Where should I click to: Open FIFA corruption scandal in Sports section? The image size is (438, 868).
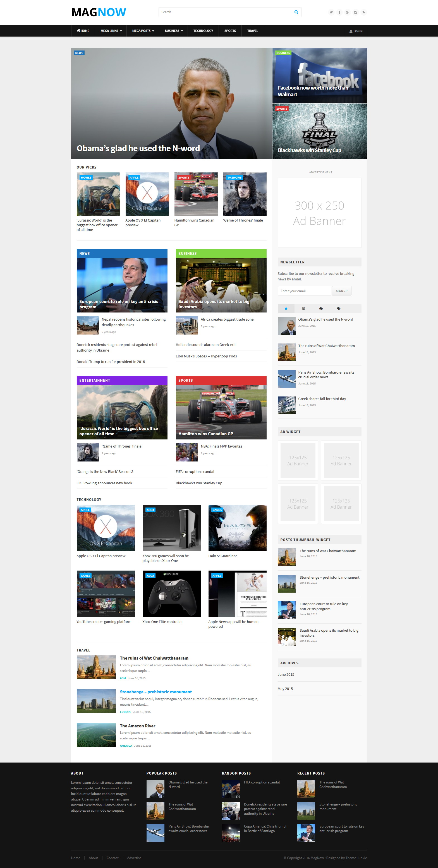click(195, 472)
